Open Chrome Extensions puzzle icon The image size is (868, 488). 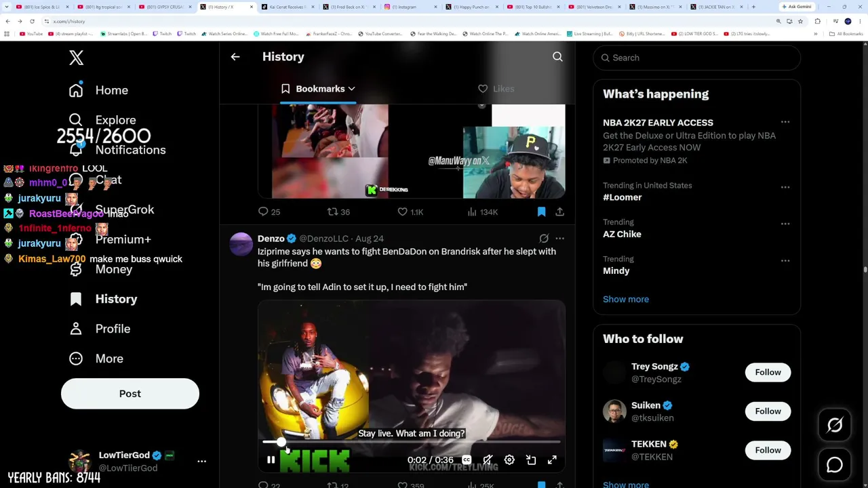pyautogui.click(x=818, y=21)
